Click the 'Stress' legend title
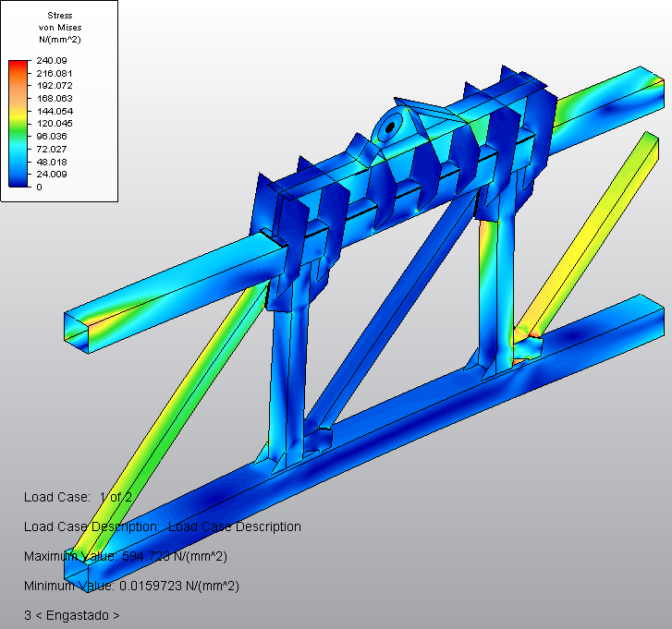The width and height of the screenshot is (672, 629). pos(59,16)
